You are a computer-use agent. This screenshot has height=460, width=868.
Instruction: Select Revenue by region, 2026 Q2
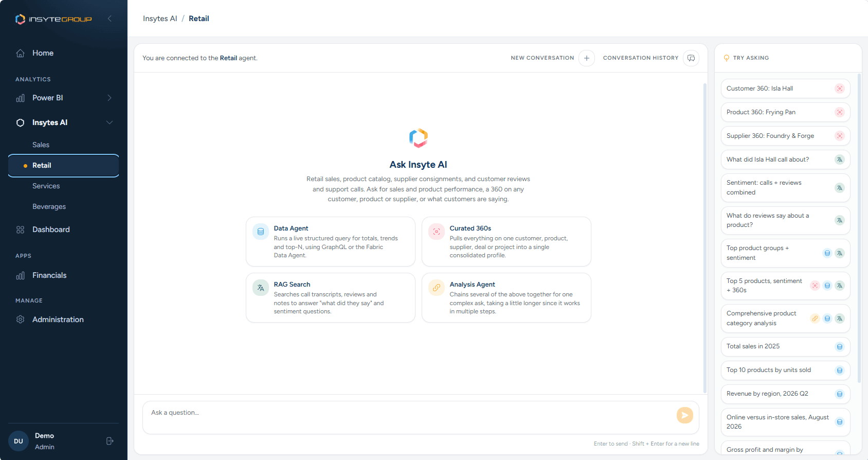click(786, 394)
